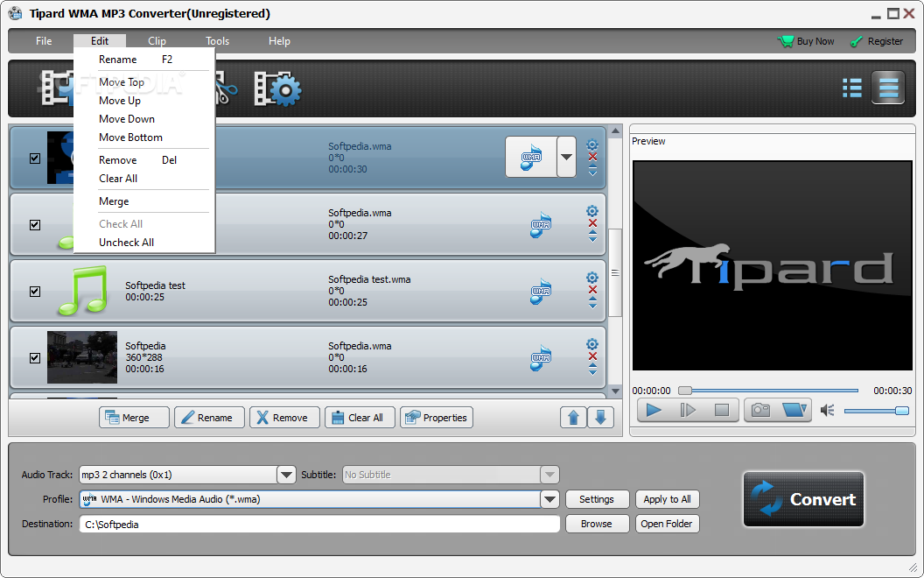The width and height of the screenshot is (924, 578).
Task: Open the WMA format icon on first row
Action: (531, 157)
